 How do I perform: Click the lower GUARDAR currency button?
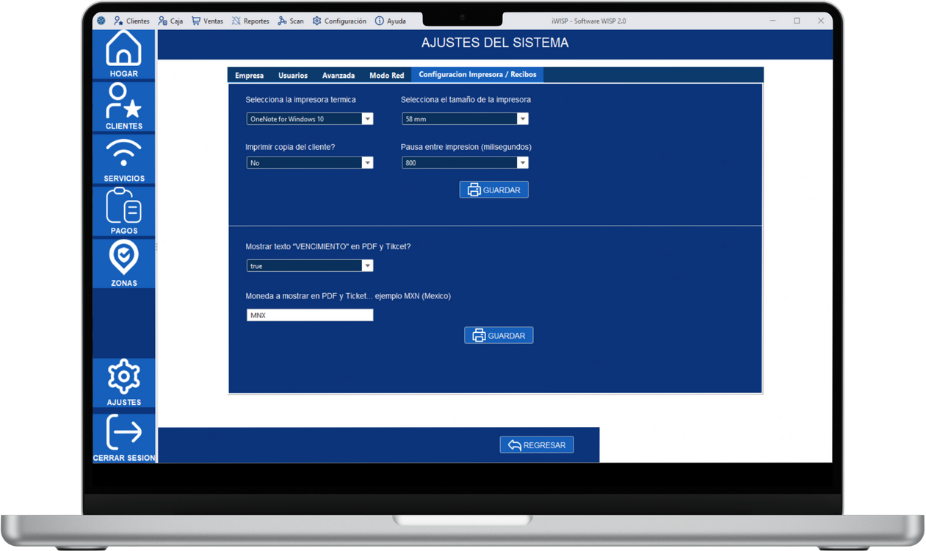[x=498, y=336]
